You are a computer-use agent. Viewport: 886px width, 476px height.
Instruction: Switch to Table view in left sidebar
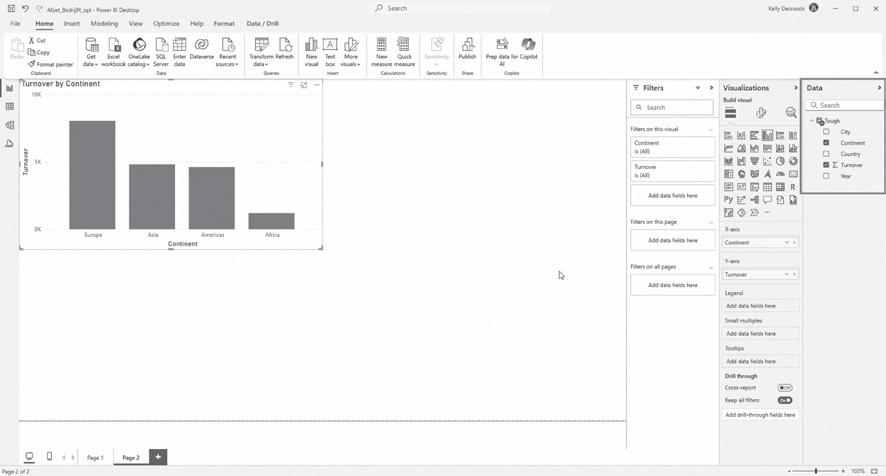(10, 106)
